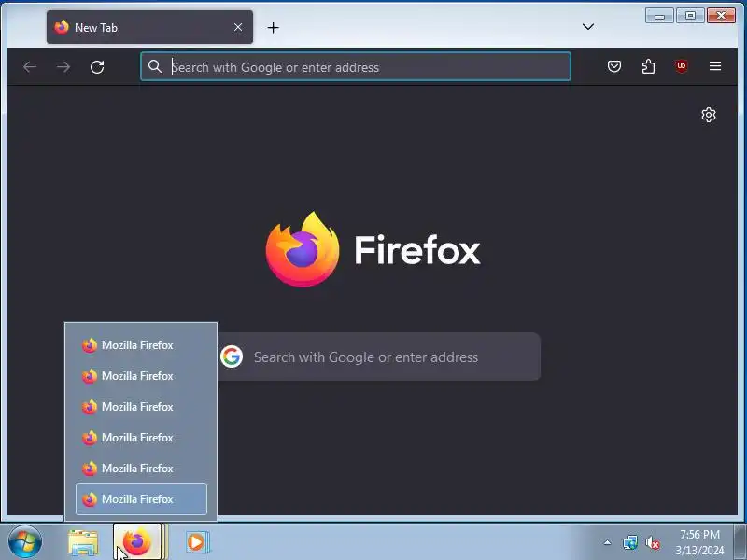Viewport: 747px width, 560px height.
Task: Minimize the Firefox window
Action: [x=659, y=16]
